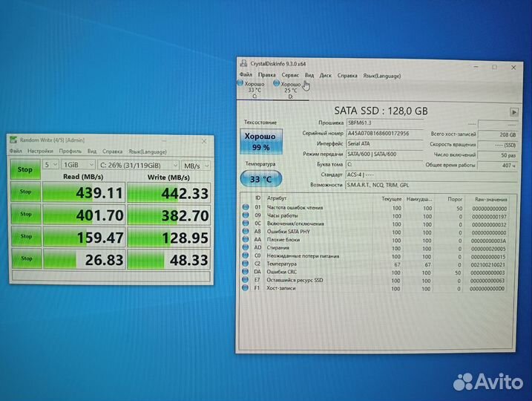
Task: Click the 33 °C temperature button
Action: [x=261, y=179]
